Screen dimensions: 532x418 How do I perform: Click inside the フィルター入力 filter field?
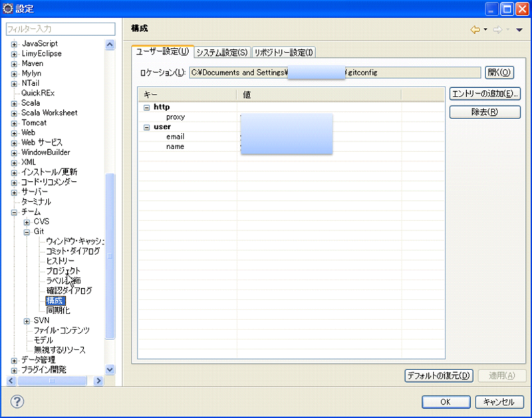point(60,29)
